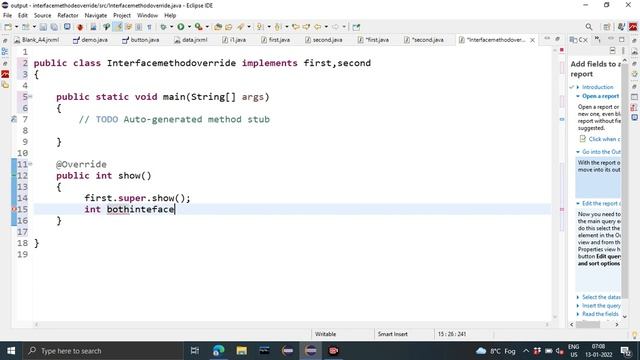Open File Explorer from taskbar

241,351
